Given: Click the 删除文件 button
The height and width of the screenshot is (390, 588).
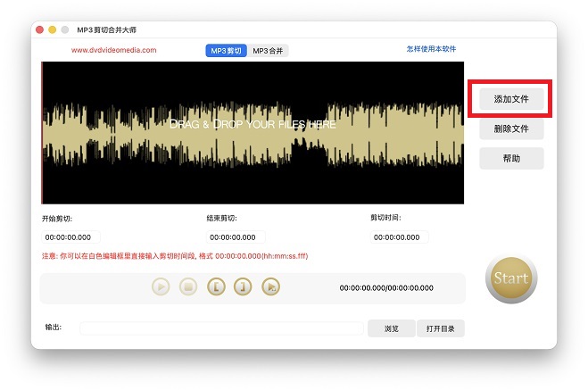Looking at the screenshot, I should pos(511,129).
